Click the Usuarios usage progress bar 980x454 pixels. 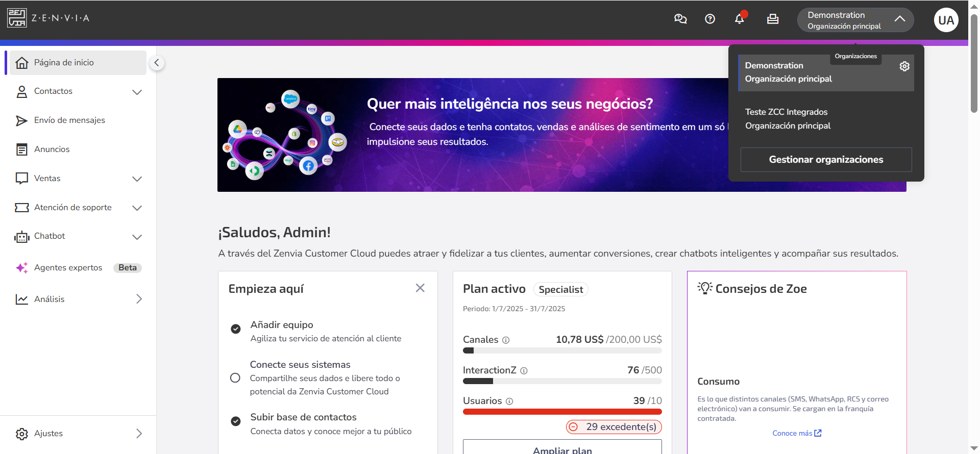[x=562, y=412]
